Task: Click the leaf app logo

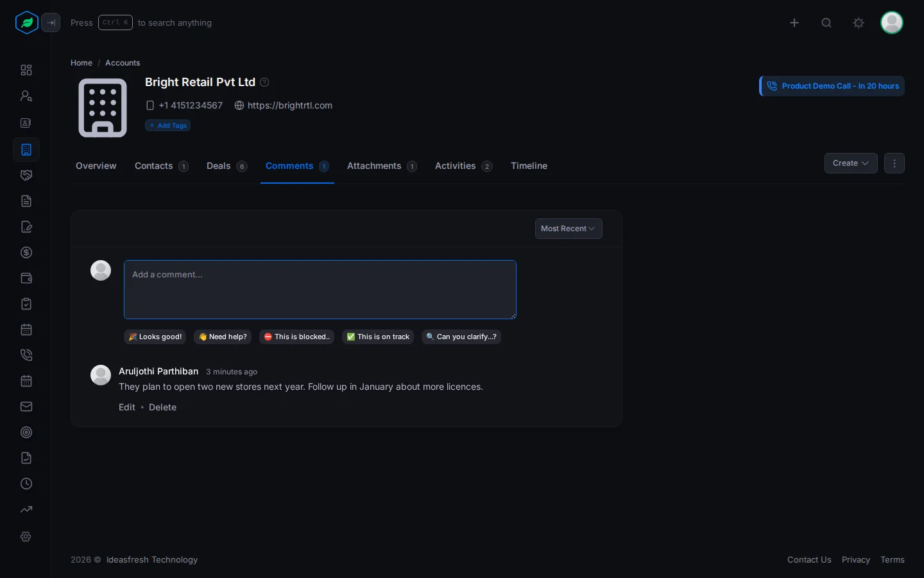Action: (x=27, y=22)
